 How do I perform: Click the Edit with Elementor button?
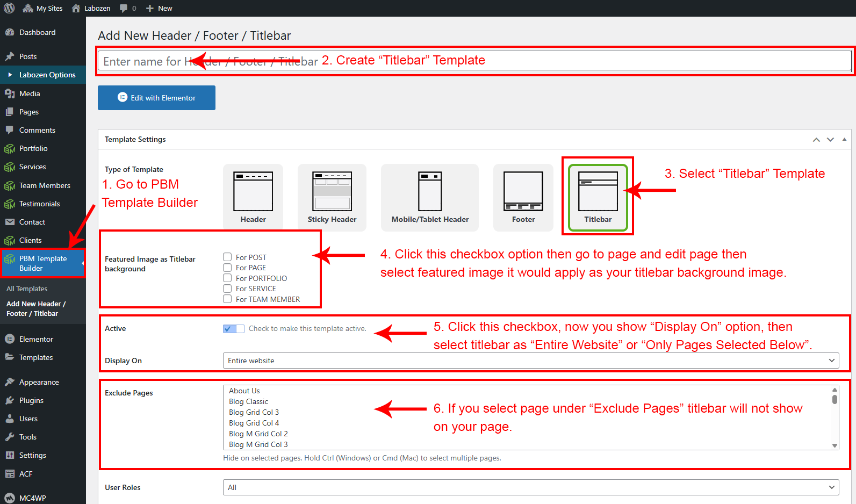[156, 98]
